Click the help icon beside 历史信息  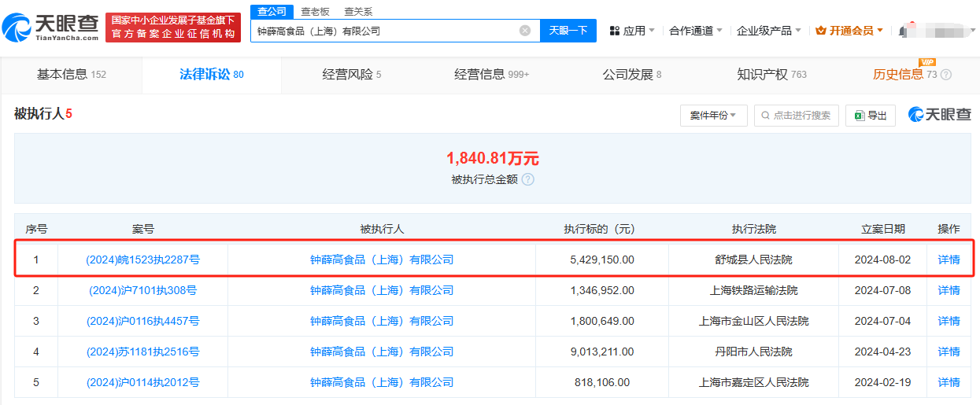click(x=946, y=75)
